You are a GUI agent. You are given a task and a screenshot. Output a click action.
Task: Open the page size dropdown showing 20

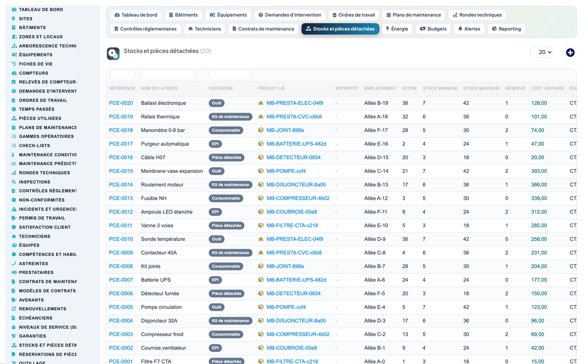click(541, 52)
